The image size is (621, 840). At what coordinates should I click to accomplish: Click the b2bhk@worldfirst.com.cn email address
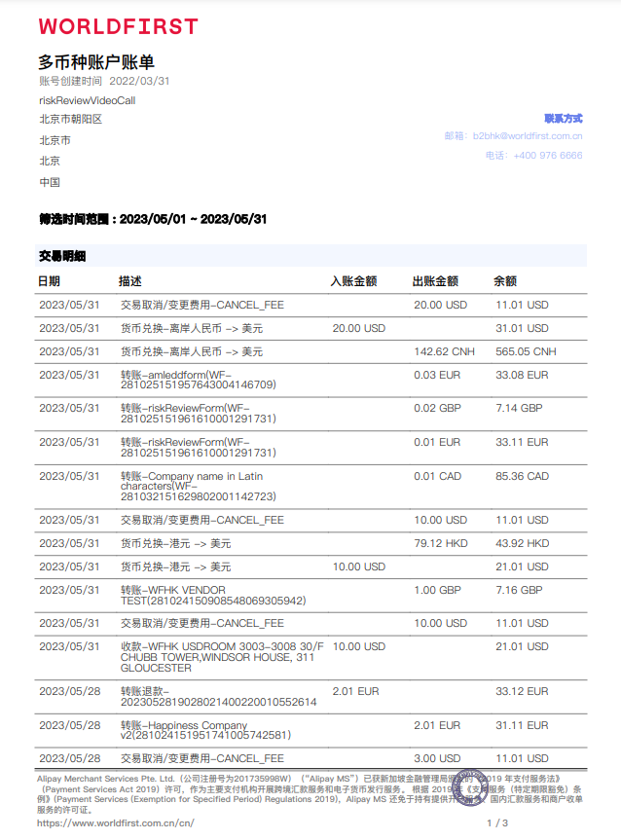coord(528,136)
